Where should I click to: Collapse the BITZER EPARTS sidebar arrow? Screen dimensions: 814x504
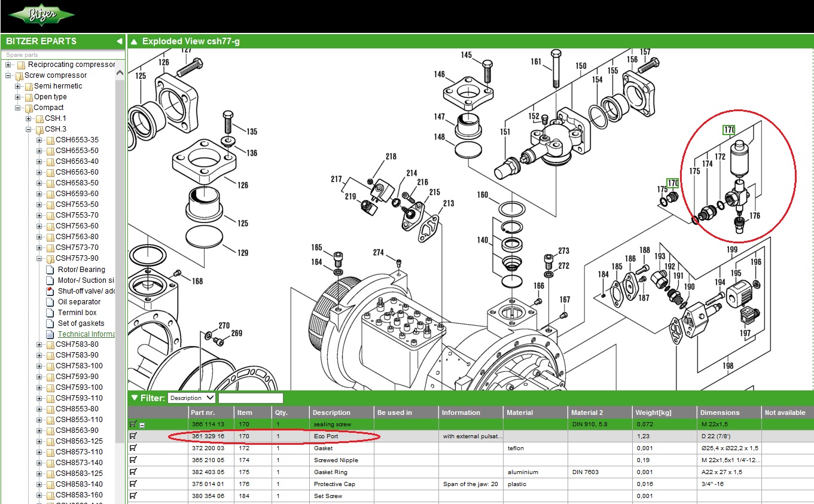coord(119,41)
